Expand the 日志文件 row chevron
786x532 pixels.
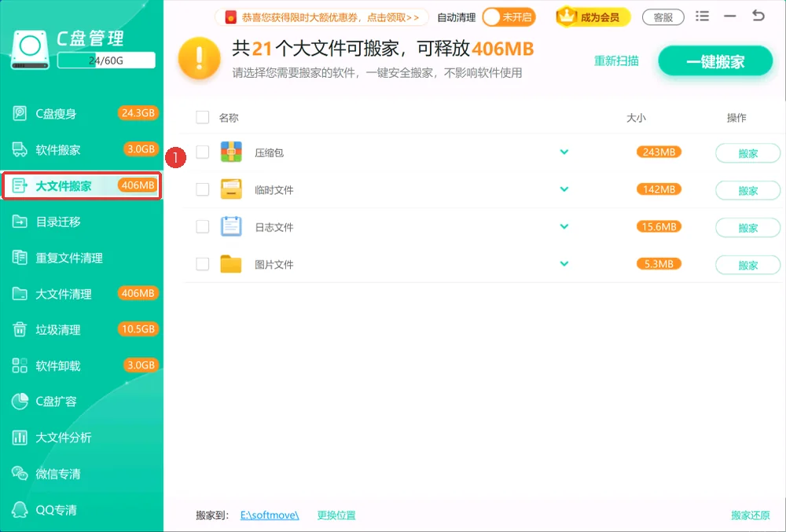tap(564, 226)
